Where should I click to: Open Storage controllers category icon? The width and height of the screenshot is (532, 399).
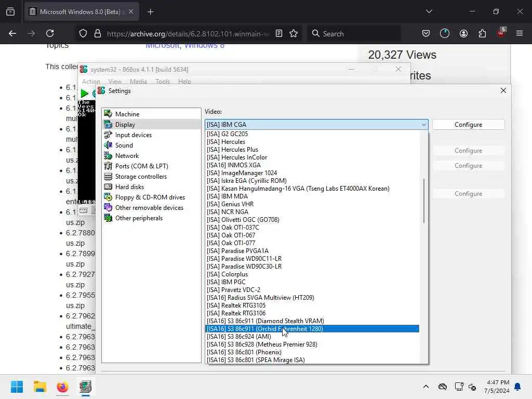click(108, 177)
